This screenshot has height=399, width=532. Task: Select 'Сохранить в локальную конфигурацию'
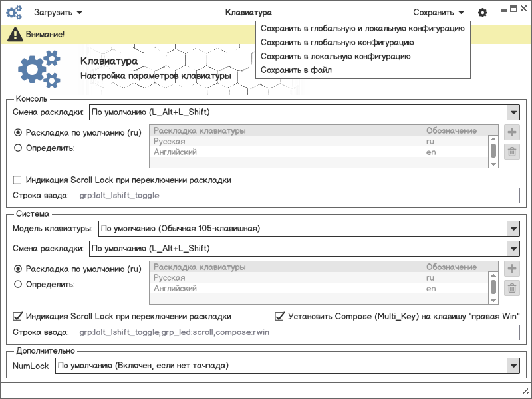click(335, 56)
